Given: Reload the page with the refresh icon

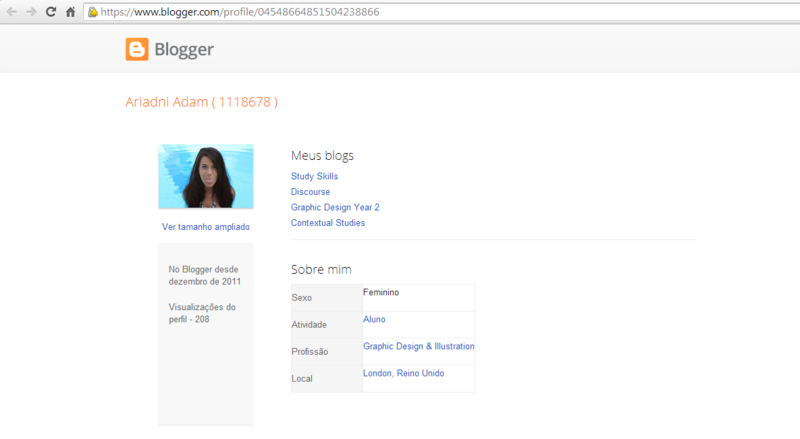Looking at the screenshot, I should (51, 12).
